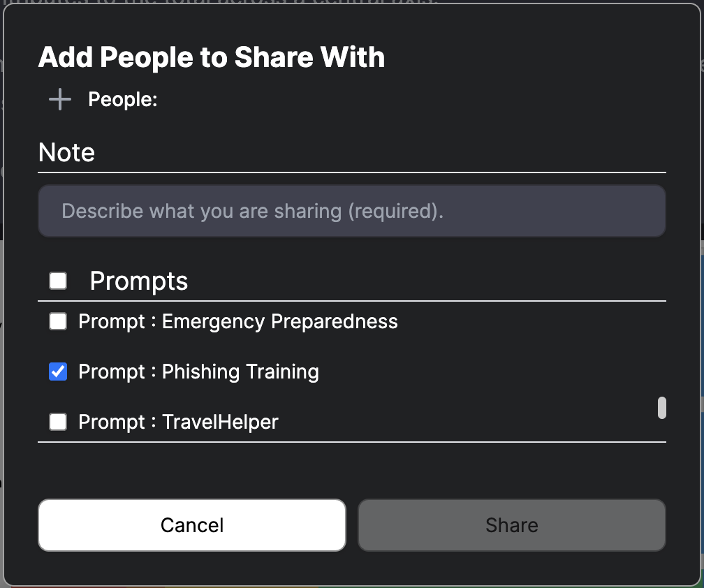Toggle the select-all Prompts checkbox
This screenshot has height=588, width=704.
(x=58, y=281)
